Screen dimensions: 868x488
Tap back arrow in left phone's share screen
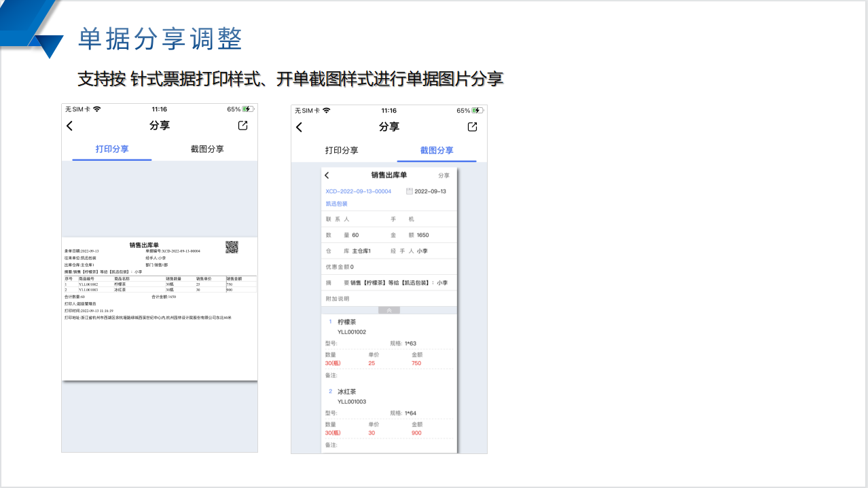point(69,126)
